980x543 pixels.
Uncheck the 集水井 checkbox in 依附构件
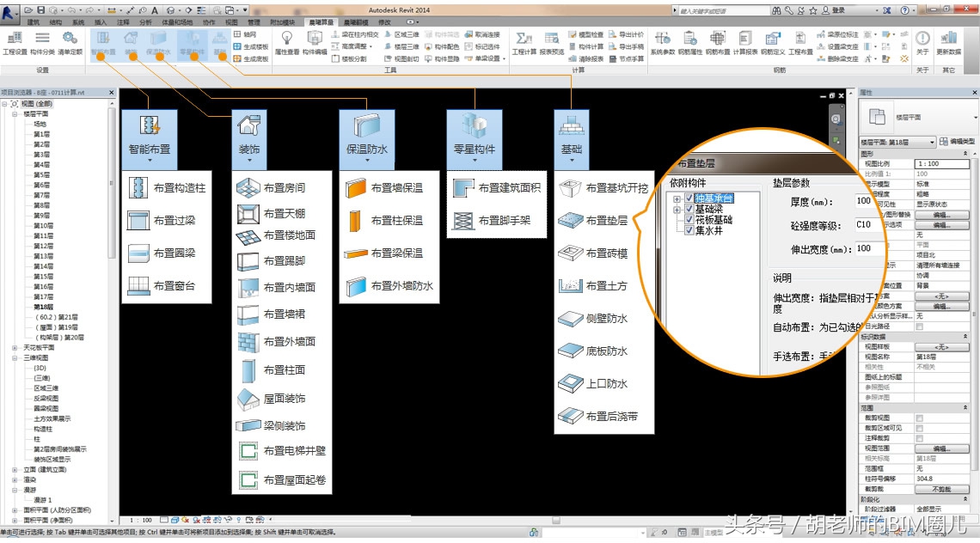690,229
